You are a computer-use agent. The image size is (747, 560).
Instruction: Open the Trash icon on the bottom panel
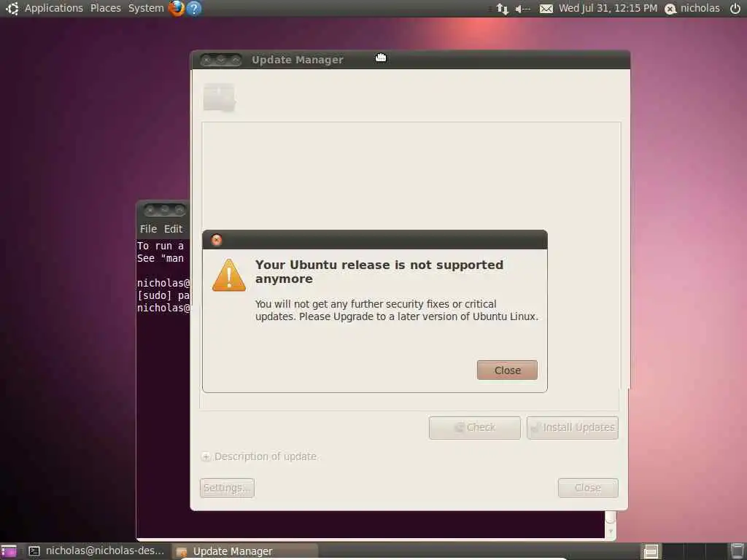click(737, 551)
